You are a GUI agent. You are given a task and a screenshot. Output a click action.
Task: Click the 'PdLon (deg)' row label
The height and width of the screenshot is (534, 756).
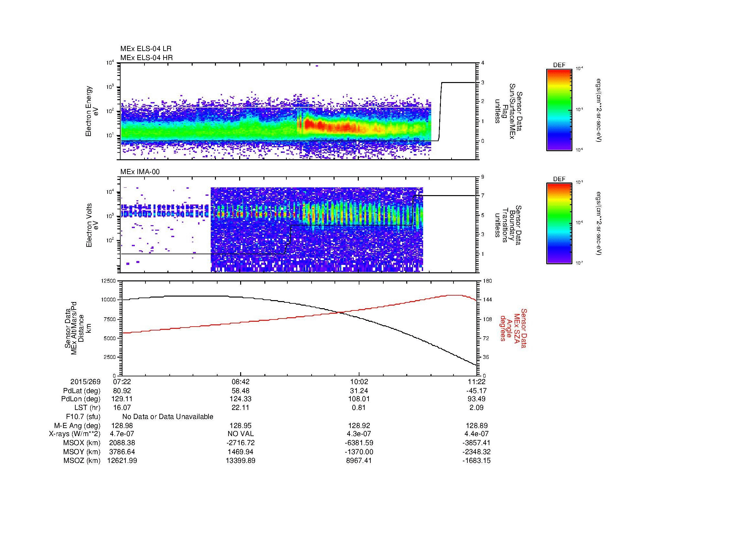point(81,399)
